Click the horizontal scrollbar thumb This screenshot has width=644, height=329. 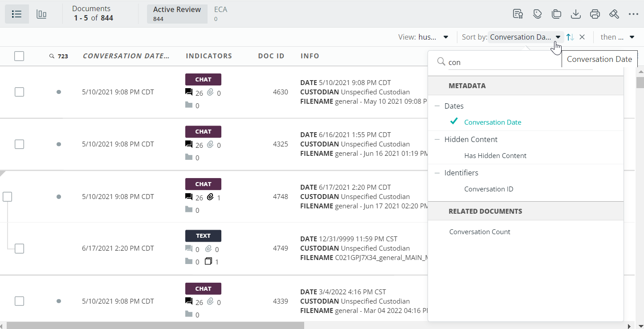click(x=155, y=325)
